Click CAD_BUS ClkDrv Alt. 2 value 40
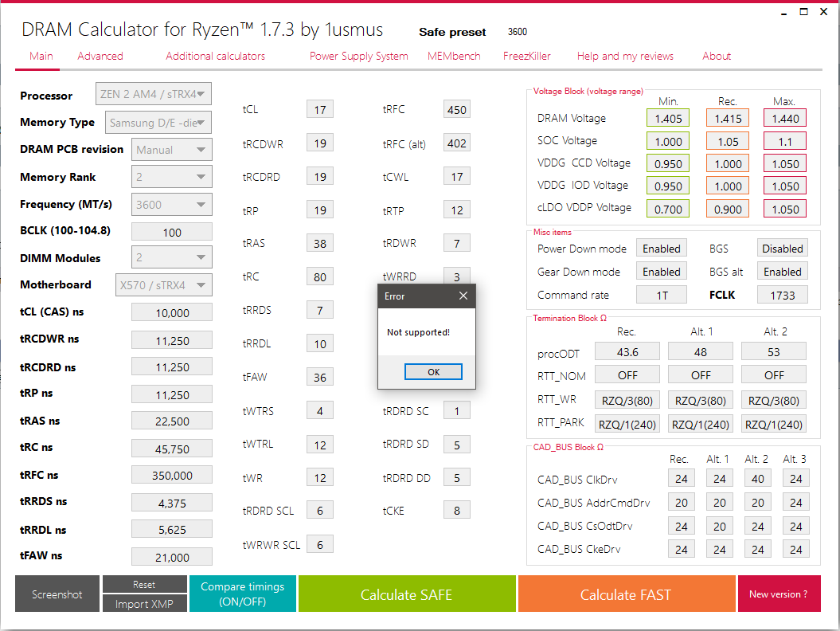The height and width of the screenshot is (631, 840). pyautogui.click(x=757, y=478)
